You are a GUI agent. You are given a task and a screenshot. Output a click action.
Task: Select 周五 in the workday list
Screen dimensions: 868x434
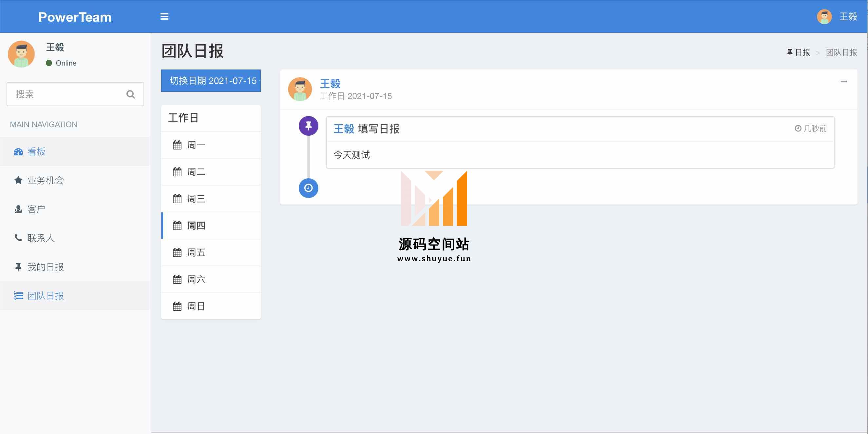211,253
